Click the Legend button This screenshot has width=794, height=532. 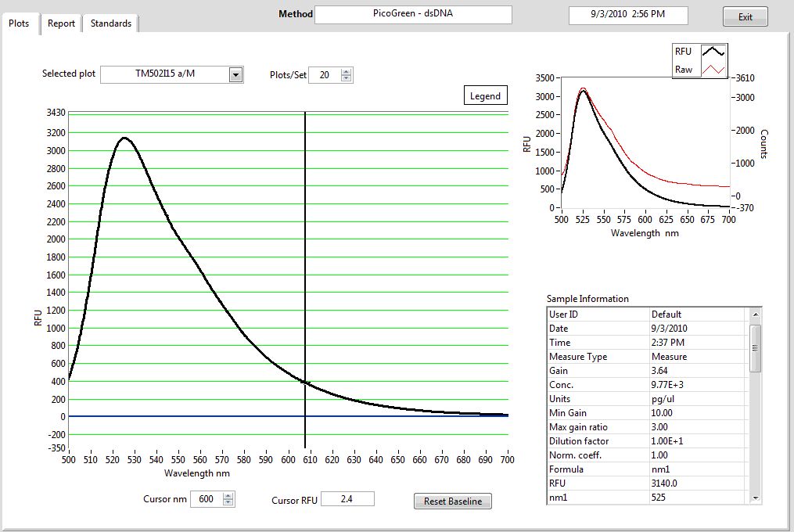click(x=485, y=96)
